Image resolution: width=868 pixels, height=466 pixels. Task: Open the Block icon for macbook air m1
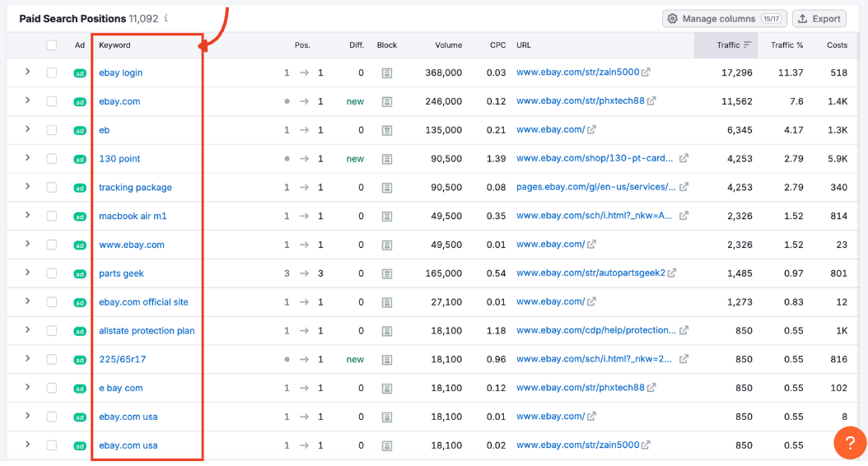387,217
